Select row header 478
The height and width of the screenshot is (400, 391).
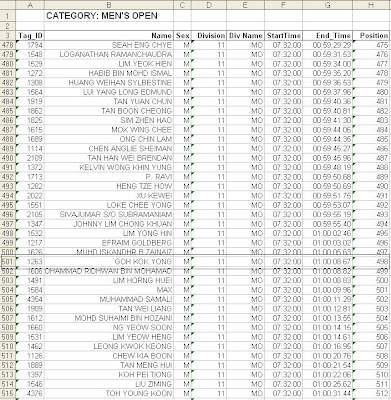8,45
